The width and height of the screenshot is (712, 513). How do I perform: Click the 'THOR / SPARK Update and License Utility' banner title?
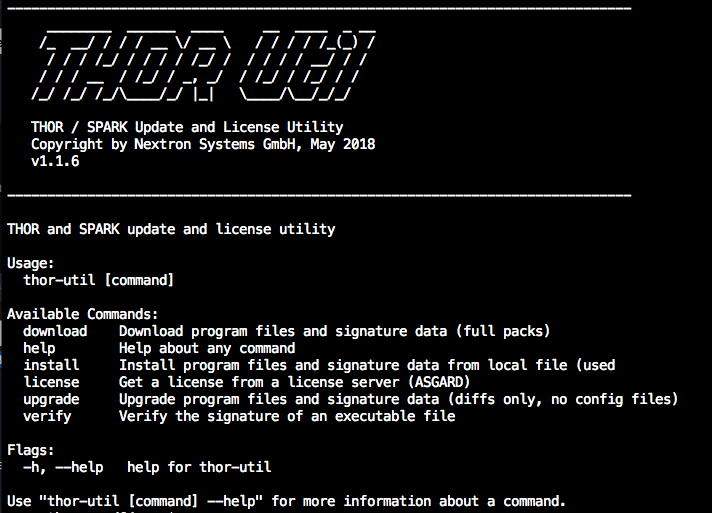click(187, 127)
